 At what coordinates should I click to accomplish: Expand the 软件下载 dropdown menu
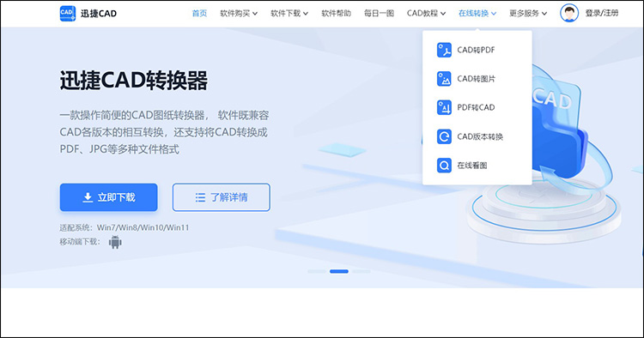[x=289, y=14]
